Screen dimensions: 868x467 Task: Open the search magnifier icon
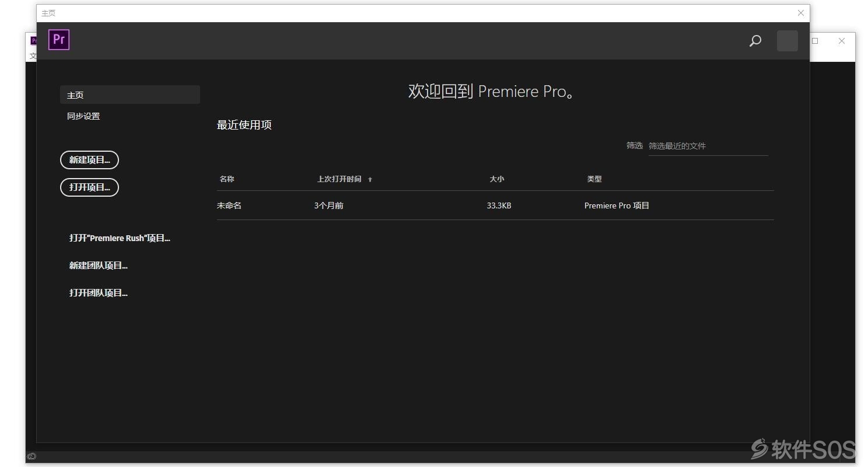755,41
